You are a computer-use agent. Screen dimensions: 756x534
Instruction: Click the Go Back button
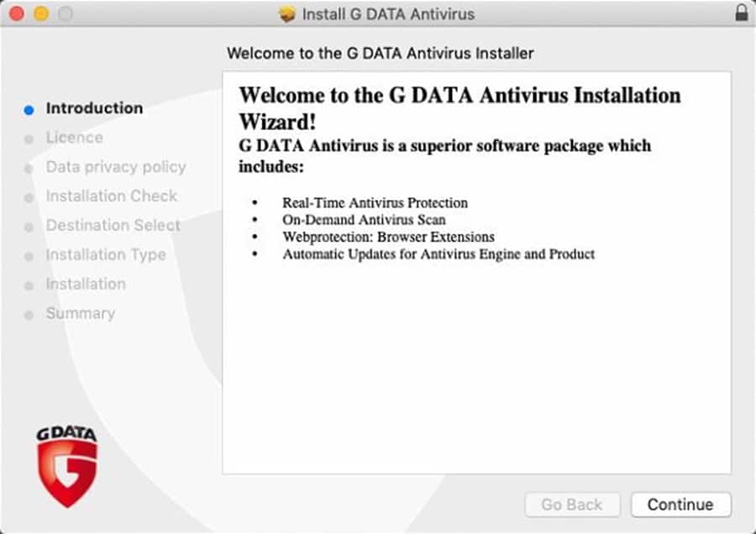point(572,505)
